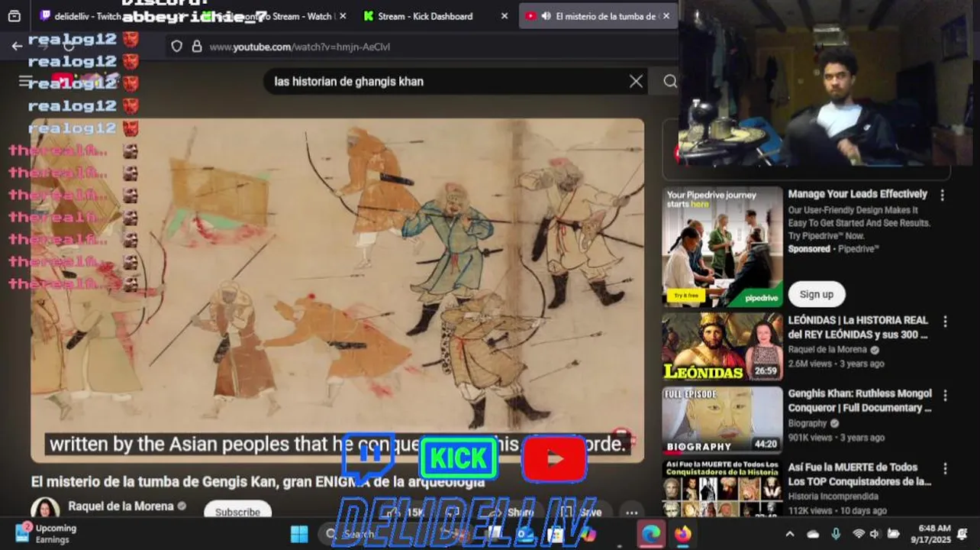Open Firefox from the taskbar
Screen dimensions: 980x550
point(682,534)
